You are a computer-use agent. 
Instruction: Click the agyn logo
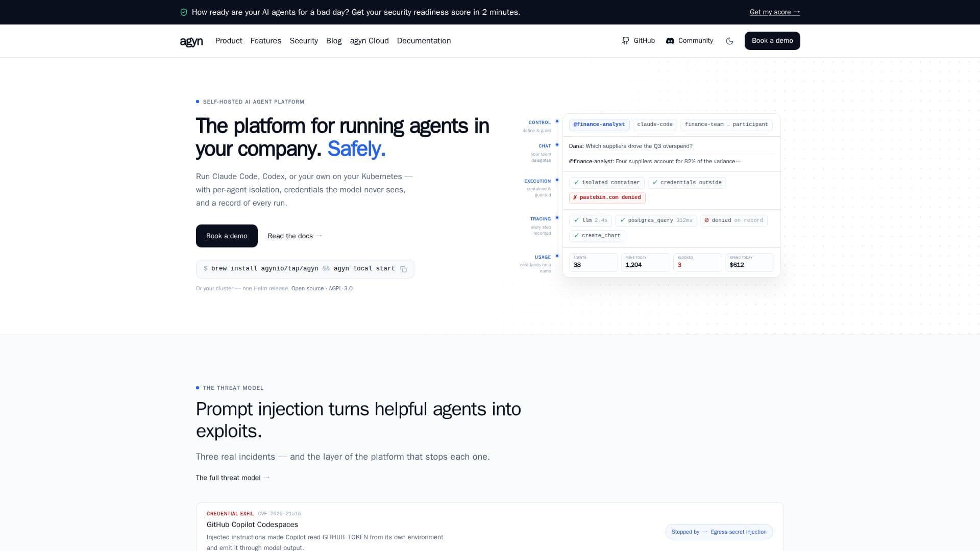click(x=191, y=41)
